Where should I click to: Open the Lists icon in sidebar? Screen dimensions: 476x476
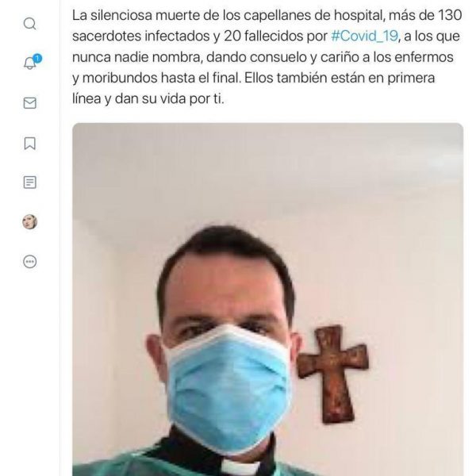pos(30,182)
